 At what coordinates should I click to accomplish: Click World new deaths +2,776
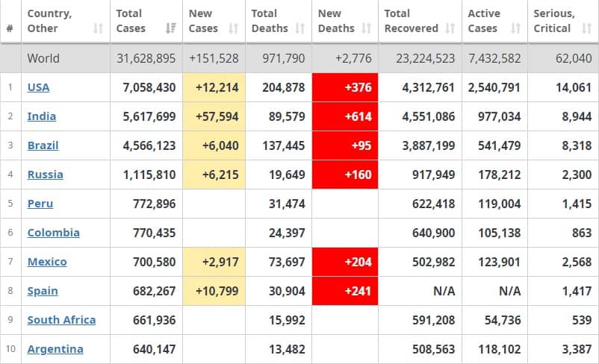pos(353,58)
